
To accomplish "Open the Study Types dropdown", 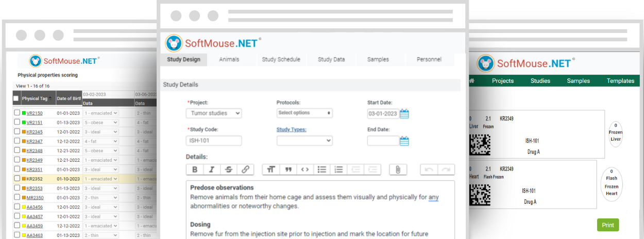I will (x=304, y=141).
